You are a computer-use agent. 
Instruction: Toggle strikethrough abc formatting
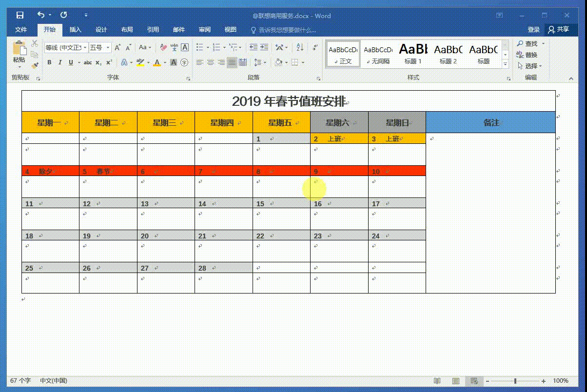[88, 62]
